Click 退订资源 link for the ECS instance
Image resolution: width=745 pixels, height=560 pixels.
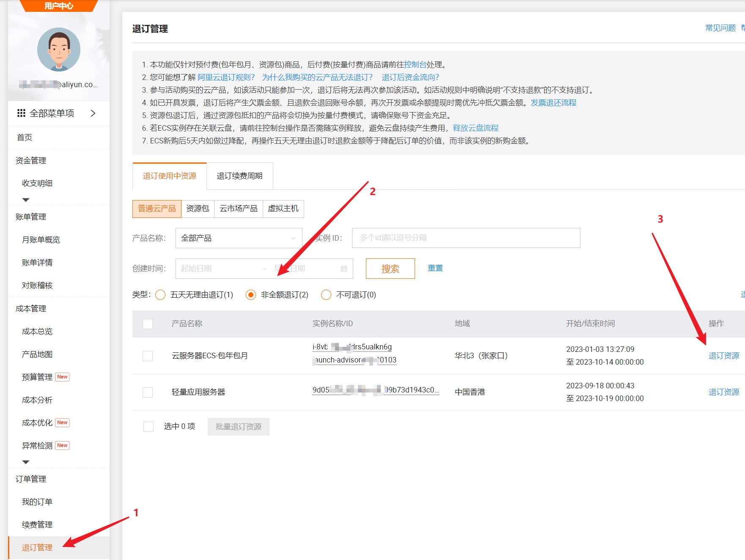[723, 356]
